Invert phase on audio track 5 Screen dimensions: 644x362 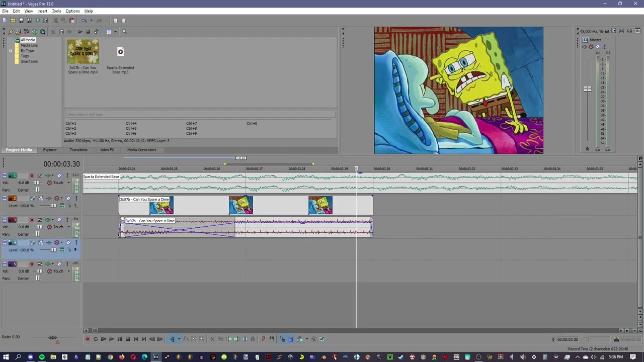point(40,264)
